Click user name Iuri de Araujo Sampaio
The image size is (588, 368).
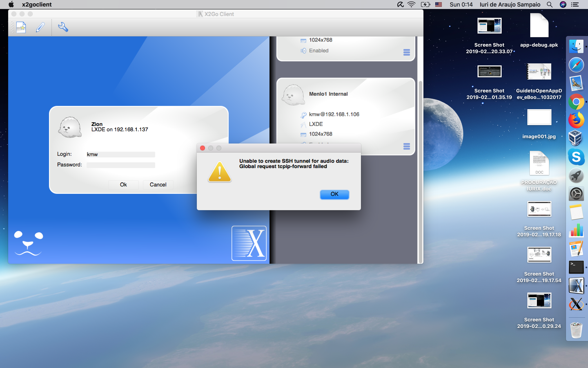tap(510, 4)
